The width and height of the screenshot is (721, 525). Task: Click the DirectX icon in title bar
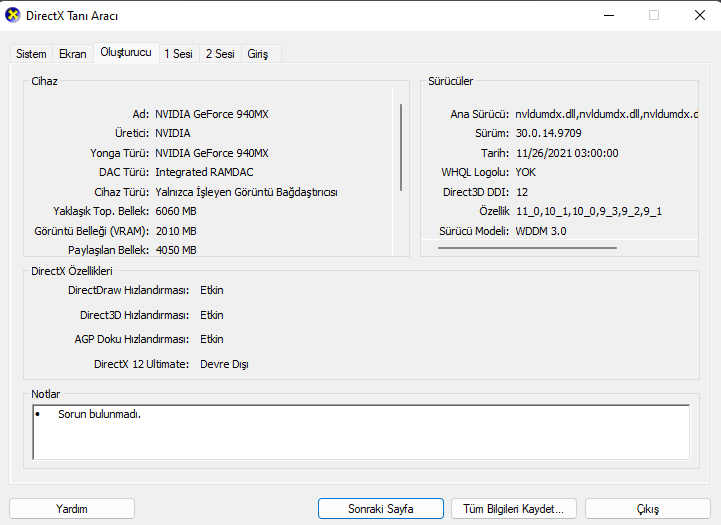click(x=12, y=15)
